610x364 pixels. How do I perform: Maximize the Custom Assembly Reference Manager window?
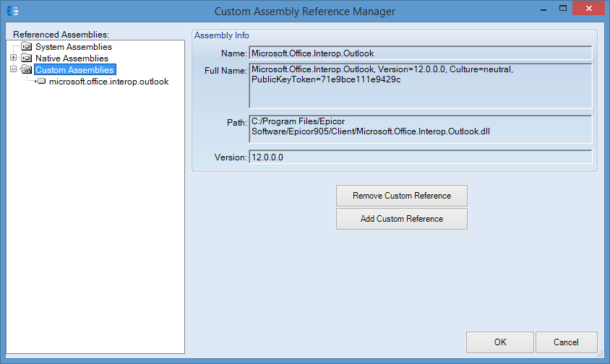coord(562,8)
